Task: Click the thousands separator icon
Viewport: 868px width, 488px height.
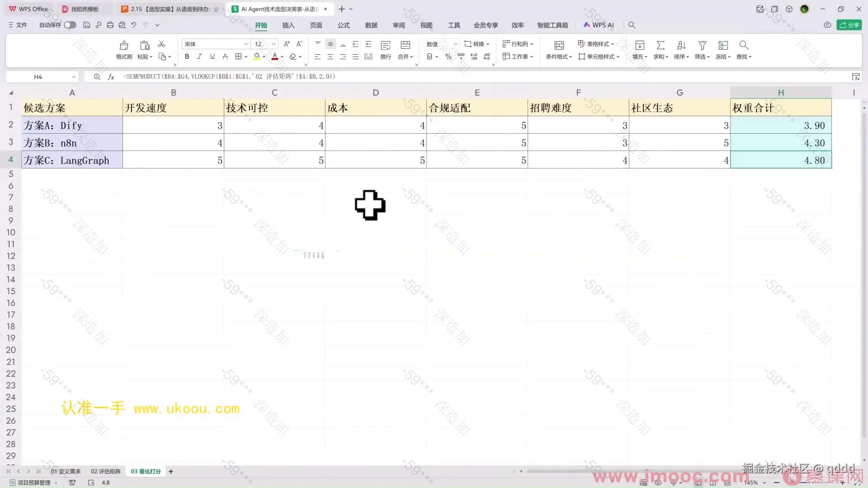Action: click(461, 56)
